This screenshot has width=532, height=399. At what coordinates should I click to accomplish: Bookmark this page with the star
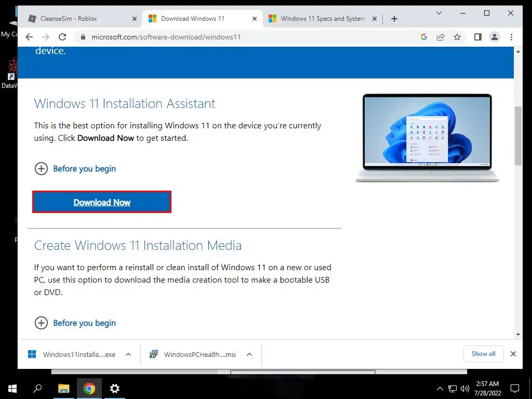point(457,37)
